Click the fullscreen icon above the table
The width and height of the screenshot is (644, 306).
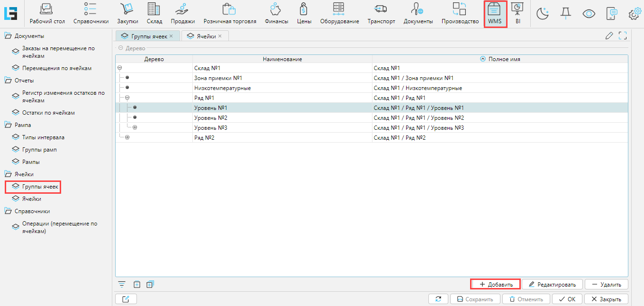click(x=623, y=36)
